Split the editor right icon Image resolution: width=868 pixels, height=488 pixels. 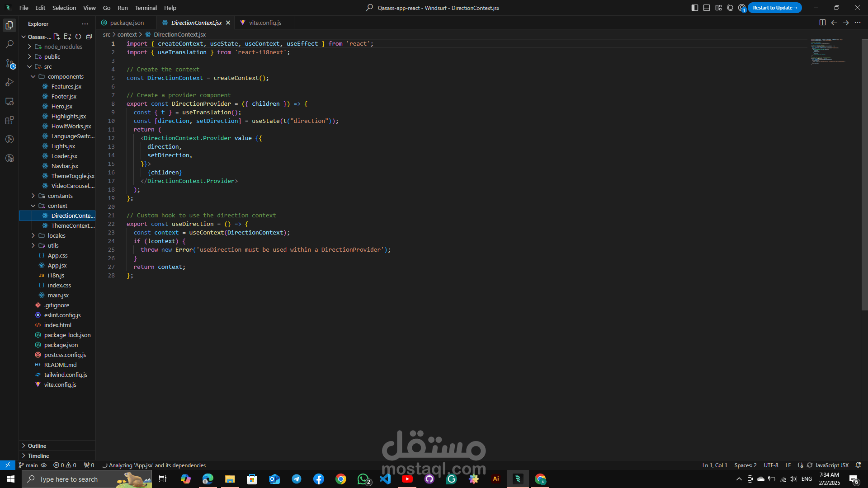click(822, 23)
